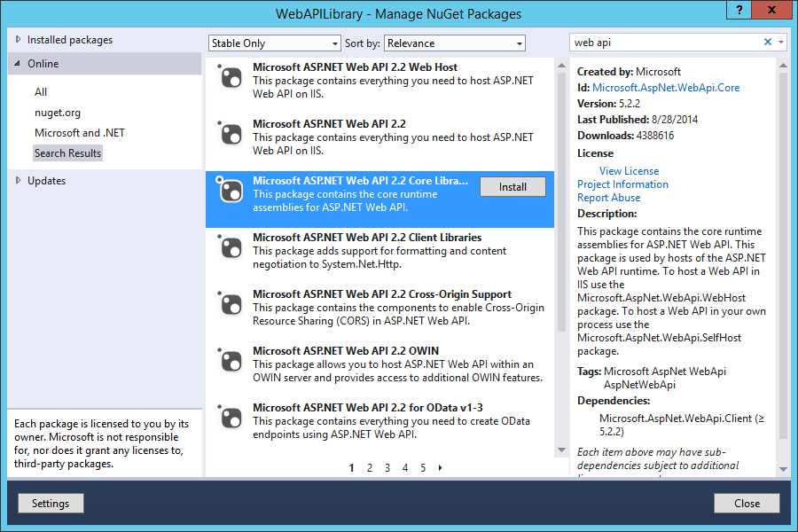Click the Microsoft.AspNet.WebApi.Client dependency text
Image resolution: width=798 pixels, height=532 pixels.
682,425
